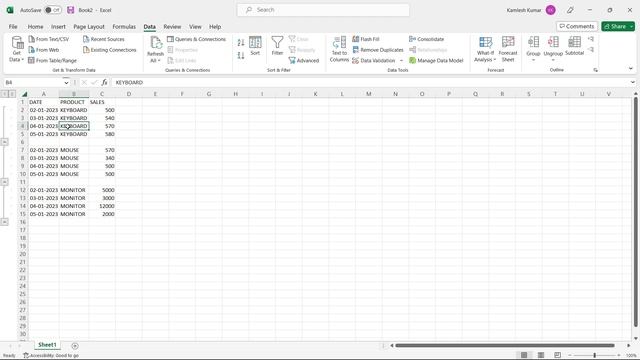Toggle the Filter funnel
Viewport: 640px width, 360px height.
pos(277,46)
